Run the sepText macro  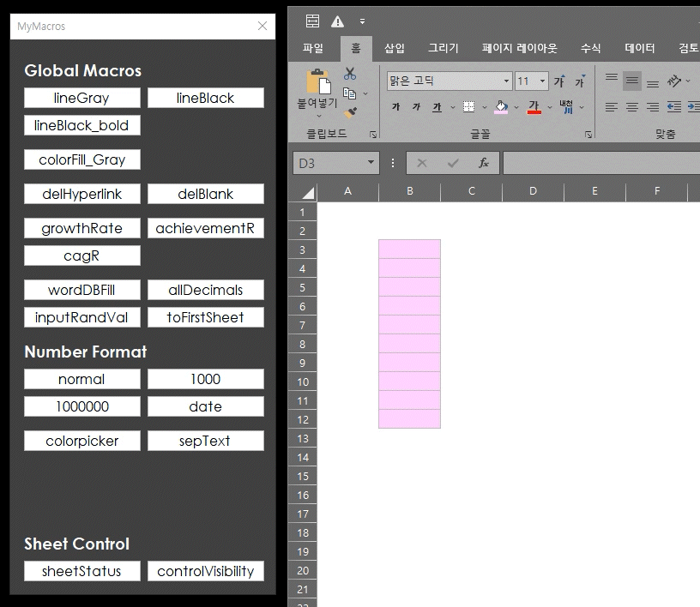click(x=206, y=441)
